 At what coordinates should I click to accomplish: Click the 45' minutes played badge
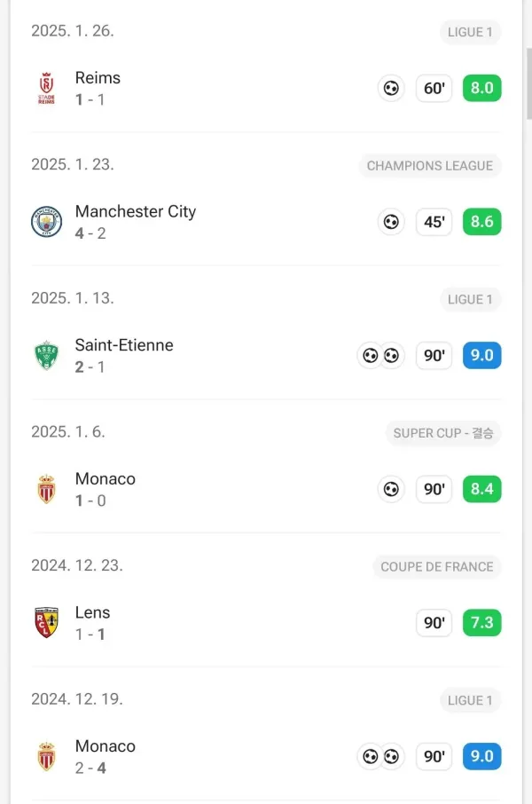(x=434, y=222)
